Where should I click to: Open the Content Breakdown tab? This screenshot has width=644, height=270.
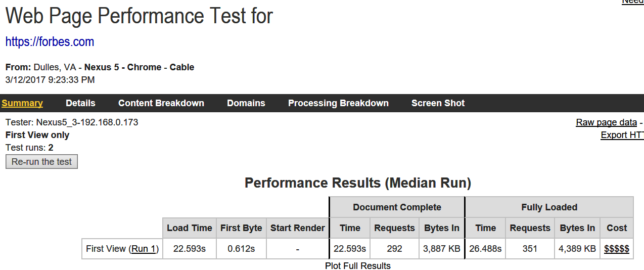pos(161,103)
